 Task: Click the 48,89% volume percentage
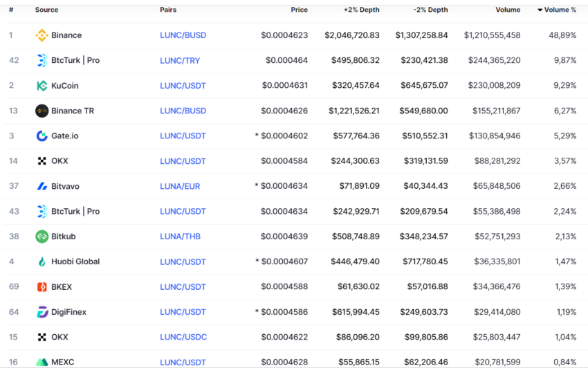click(562, 35)
